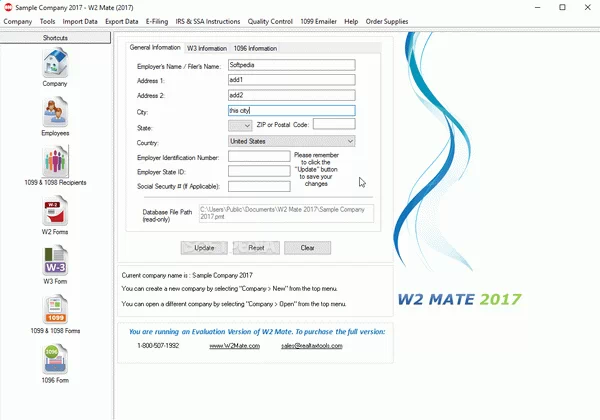Focus the Address 2 field

(x=292, y=95)
